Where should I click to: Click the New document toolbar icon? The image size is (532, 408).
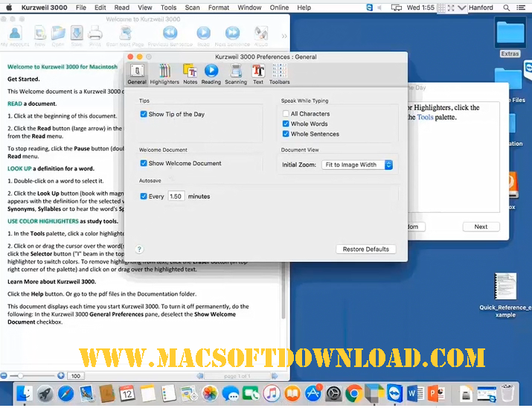point(40,36)
